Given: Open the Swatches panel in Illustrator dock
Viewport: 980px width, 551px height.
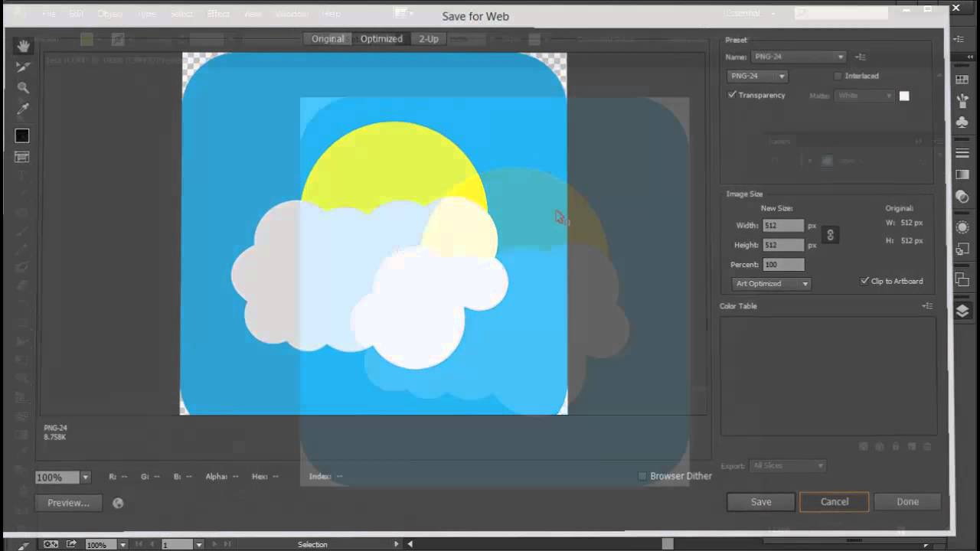Looking at the screenshot, I should pos(962,80).
